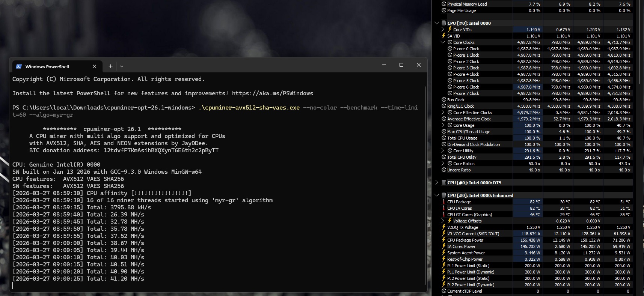Click the lightning icon beside PL1 Power Limit (Static)

point(444,265)
